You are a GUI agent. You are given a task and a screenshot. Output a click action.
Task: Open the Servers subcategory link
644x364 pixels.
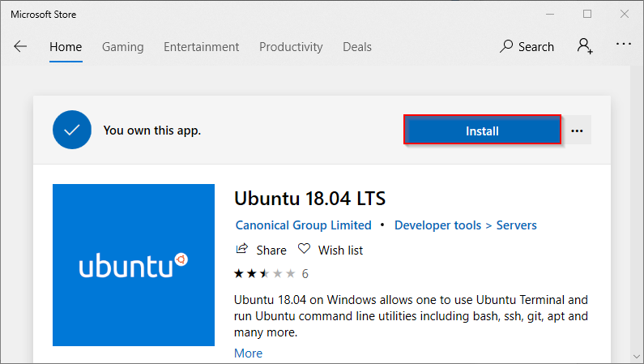click(x=516, y=225)
